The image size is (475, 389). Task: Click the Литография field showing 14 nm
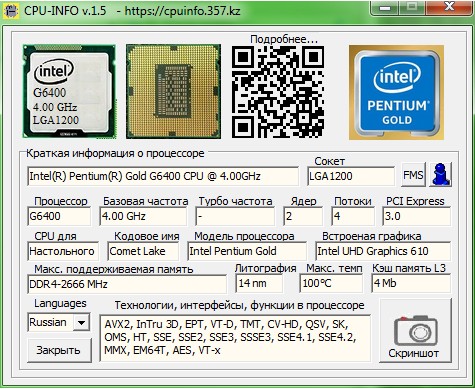tap(259, 283)
